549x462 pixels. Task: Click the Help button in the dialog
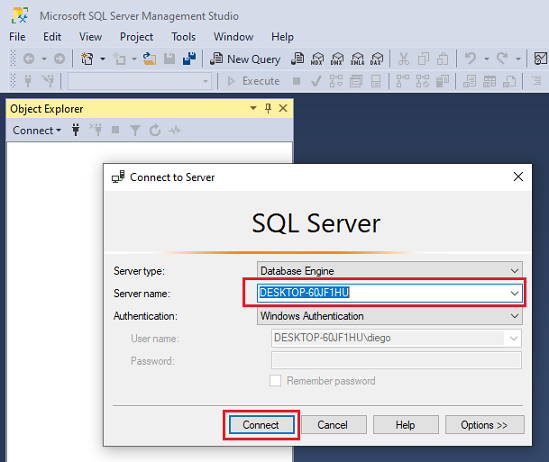click(x=405, y=425)
